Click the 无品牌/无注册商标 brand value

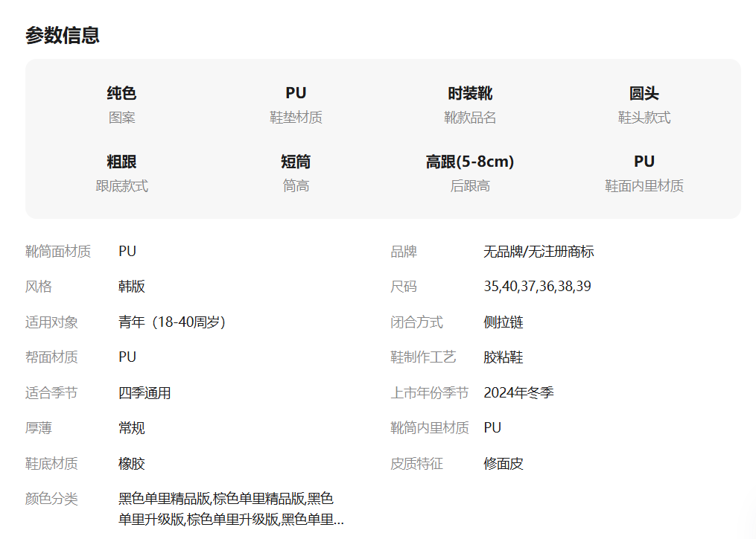pyautogui.click(x=539, y=252)
